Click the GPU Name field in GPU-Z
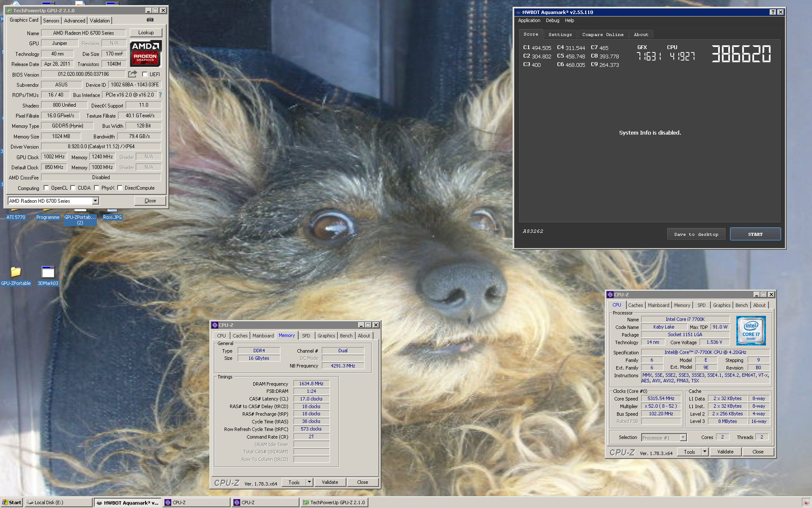 point(83,33)
